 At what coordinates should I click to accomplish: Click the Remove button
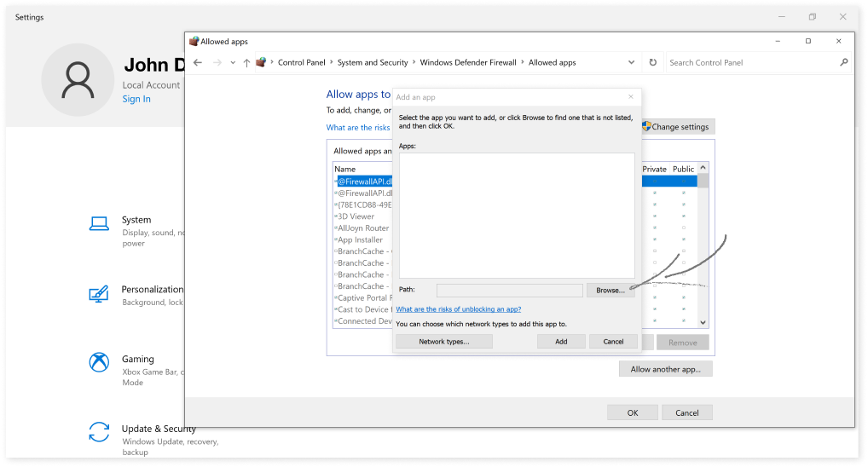[683, 343]
